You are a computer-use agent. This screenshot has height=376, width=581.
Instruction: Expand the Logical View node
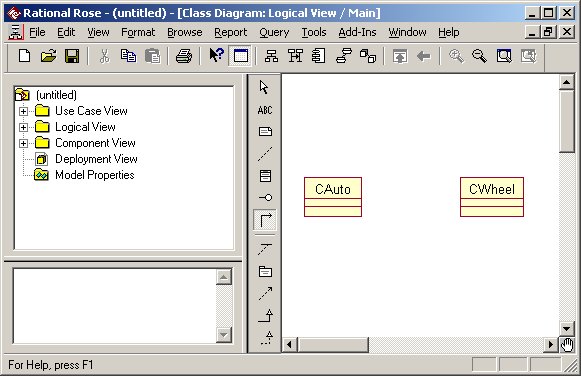click(x=23, y=127)
